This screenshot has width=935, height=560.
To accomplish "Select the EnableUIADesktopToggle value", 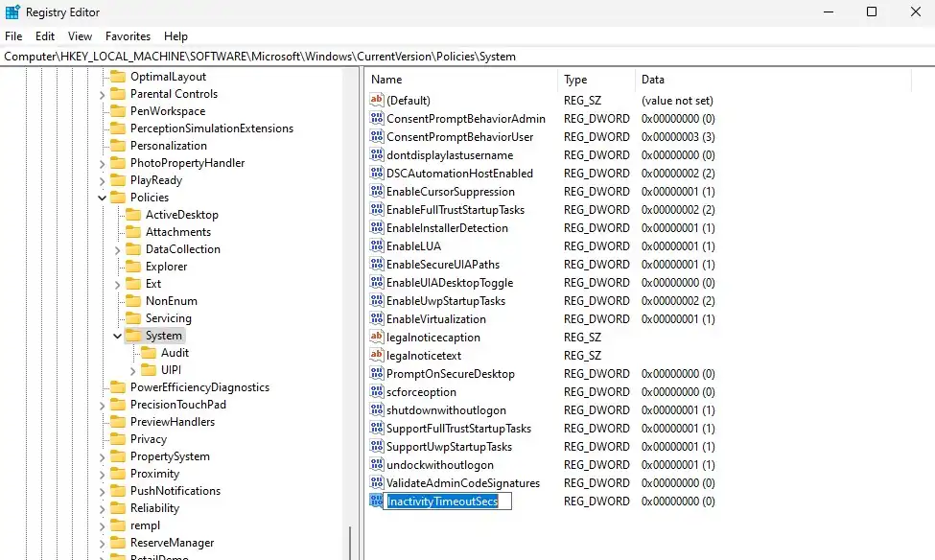I will [450, 283].
